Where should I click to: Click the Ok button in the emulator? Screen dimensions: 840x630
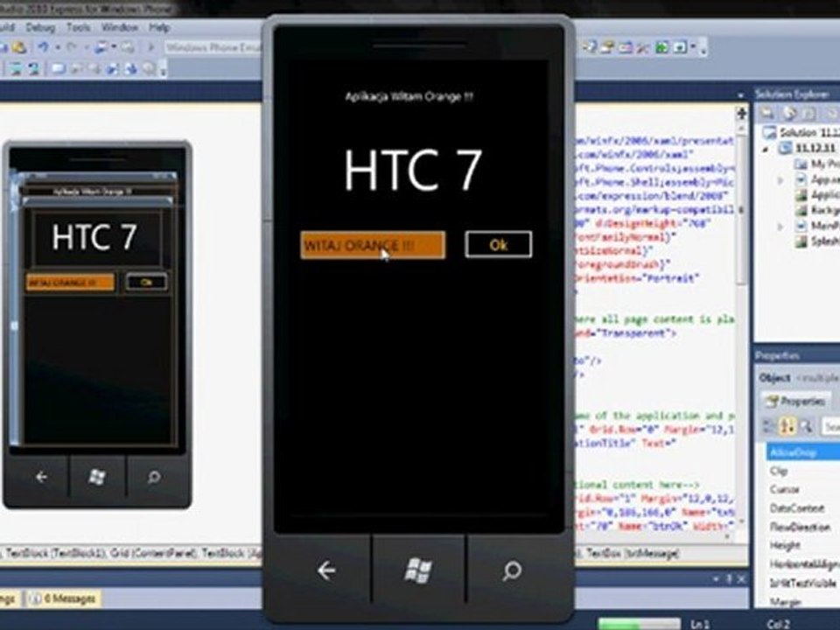498,245
